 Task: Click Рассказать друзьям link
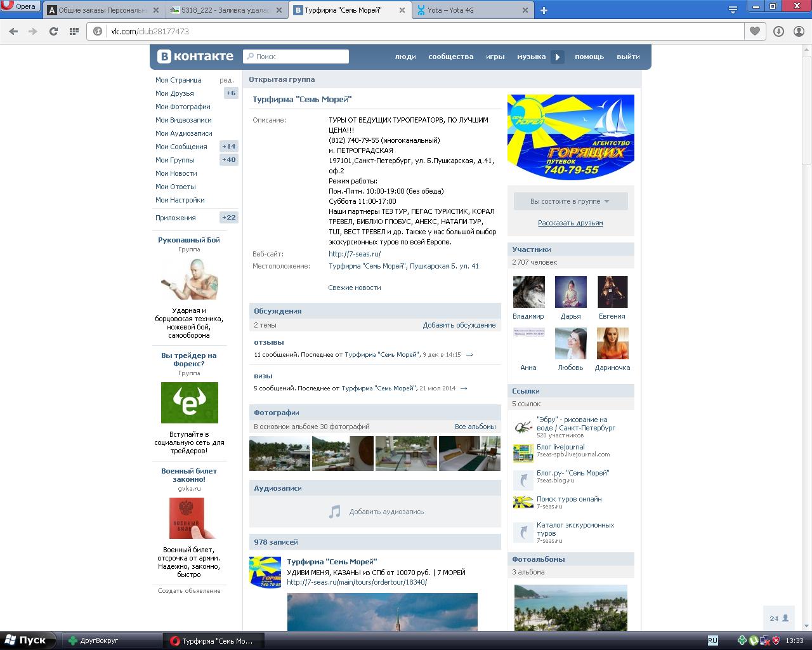[x=570, y=223]
